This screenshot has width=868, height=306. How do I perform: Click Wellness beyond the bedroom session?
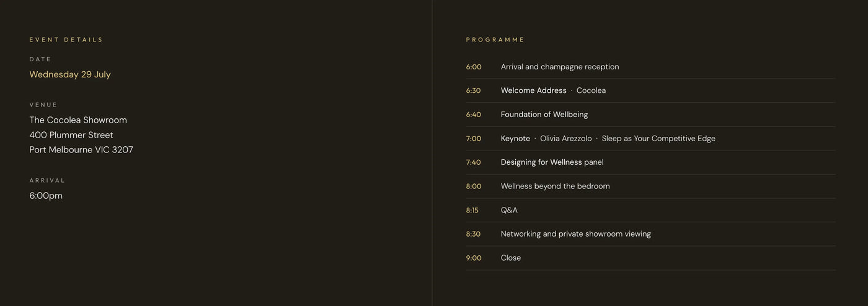point(556,186)
